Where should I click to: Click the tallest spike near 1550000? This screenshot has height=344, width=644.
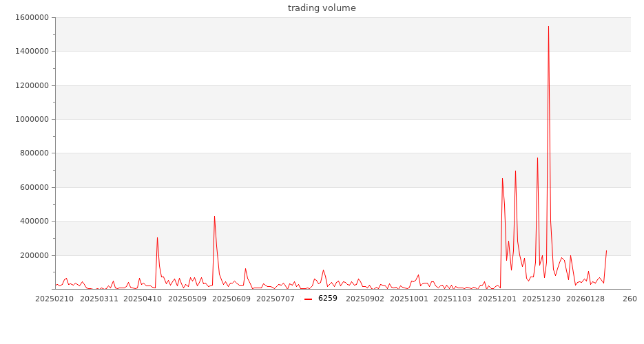point(548,27)
